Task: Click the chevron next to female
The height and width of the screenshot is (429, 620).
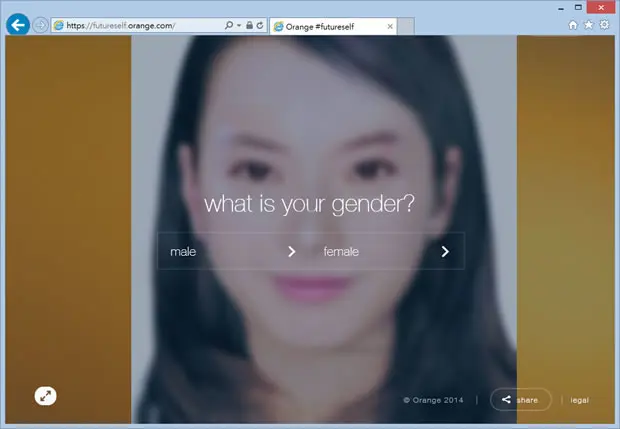Action: (x=445, y=251)
